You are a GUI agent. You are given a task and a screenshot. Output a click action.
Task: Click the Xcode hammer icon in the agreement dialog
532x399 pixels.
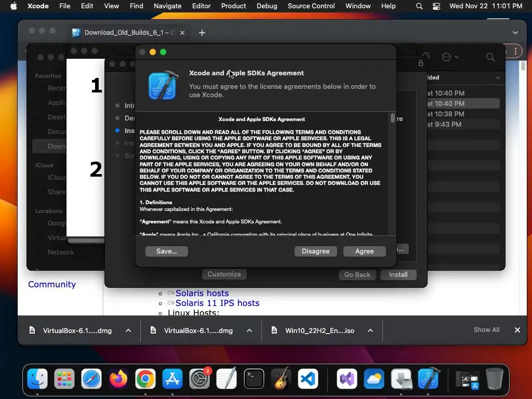[163, 85]
